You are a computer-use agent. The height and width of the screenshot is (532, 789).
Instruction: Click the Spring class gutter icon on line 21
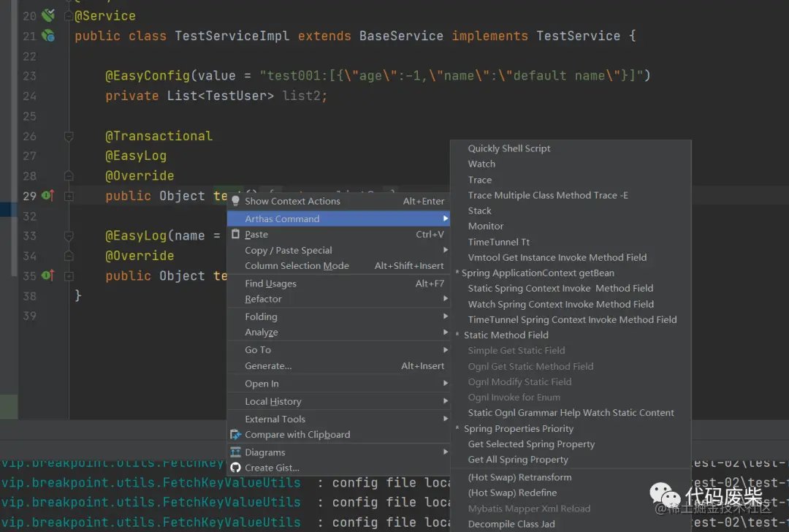click(47, 36)
